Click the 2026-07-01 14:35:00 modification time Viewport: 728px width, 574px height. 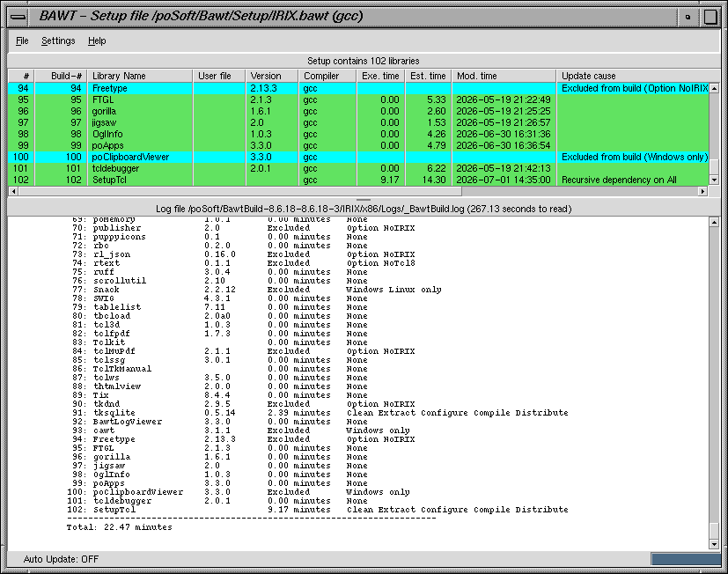pyautogui.click(x=504, y=180)
